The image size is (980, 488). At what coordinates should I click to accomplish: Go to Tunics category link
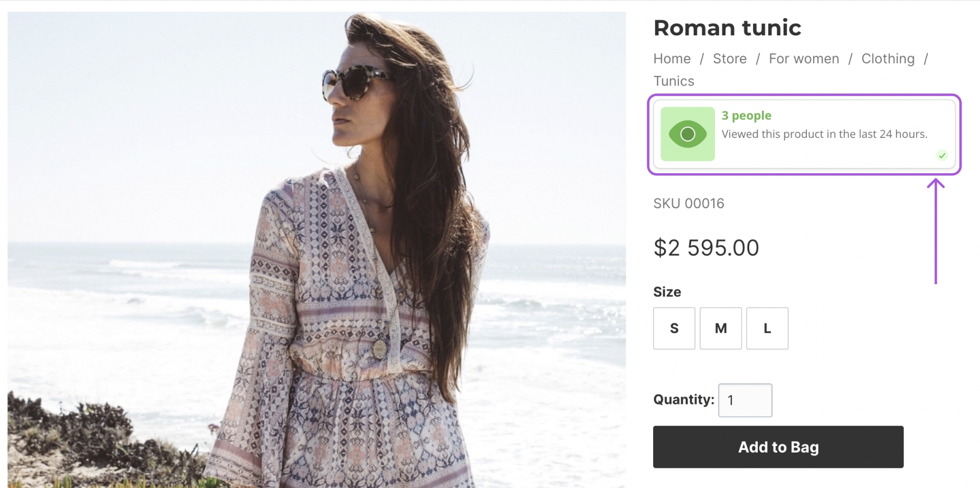[674, 81]
